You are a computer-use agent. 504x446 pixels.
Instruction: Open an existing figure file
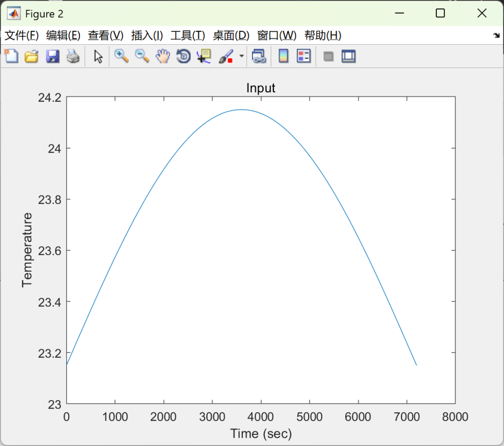point(31,56)
